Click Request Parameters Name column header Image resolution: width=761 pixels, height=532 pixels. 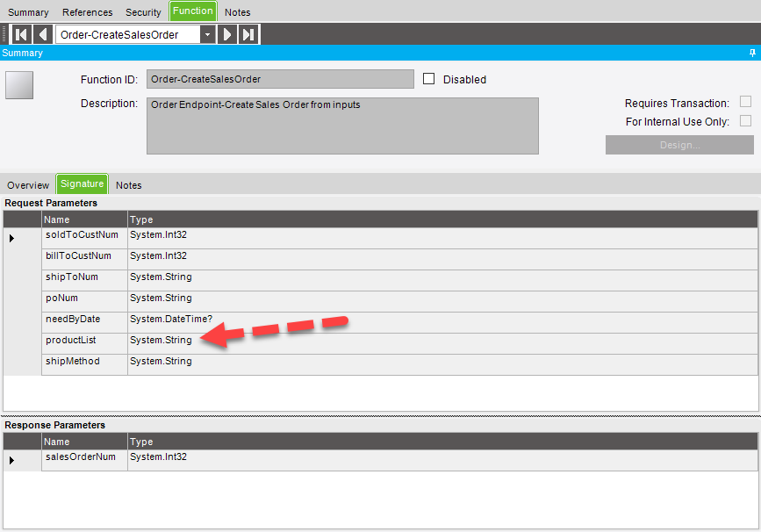click(x=84, y=219)
